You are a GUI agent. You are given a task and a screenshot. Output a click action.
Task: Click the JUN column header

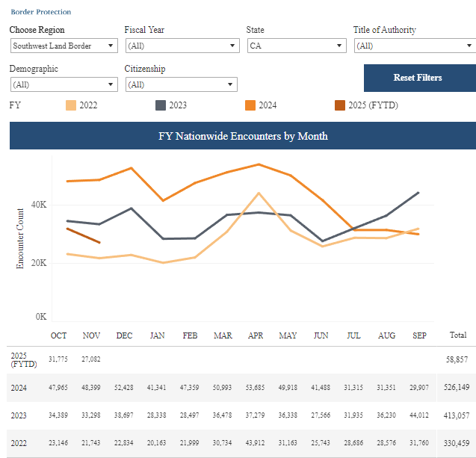pos(321,335)
